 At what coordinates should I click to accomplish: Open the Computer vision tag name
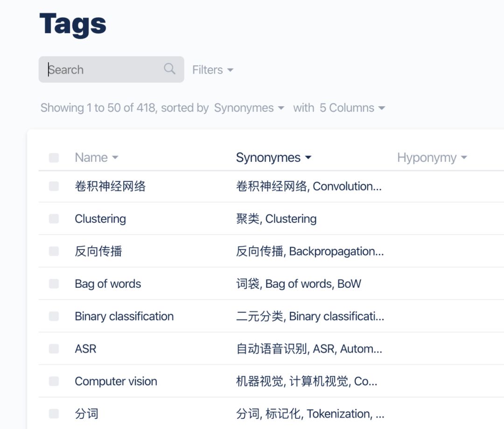[x=116, y=381]
